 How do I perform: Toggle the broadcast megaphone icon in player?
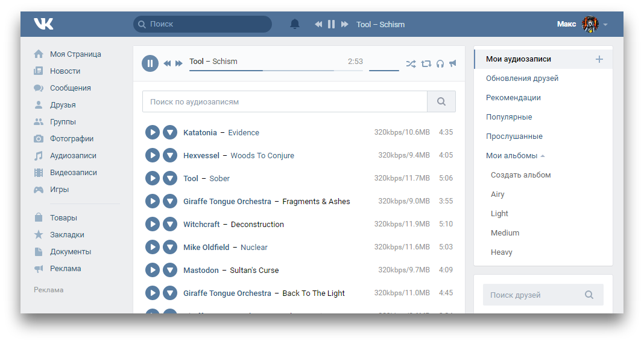453,63
